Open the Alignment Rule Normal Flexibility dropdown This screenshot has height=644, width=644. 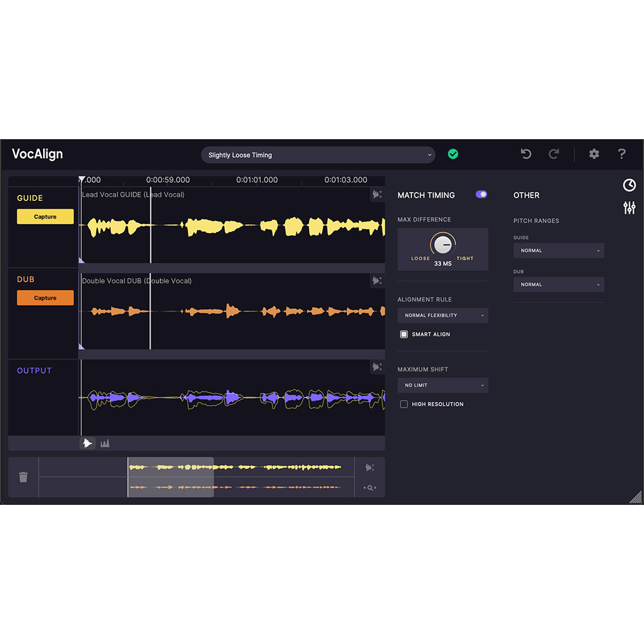click(443, 316)
